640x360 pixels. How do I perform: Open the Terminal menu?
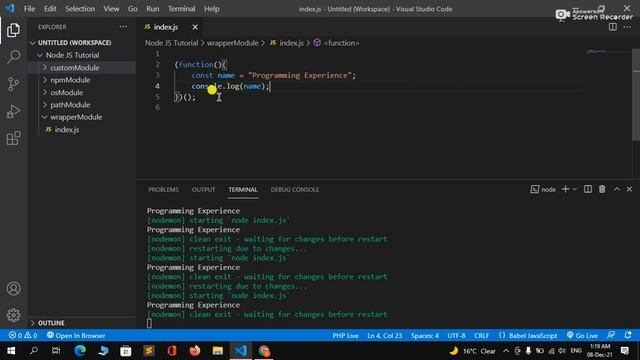click(182, 9)
